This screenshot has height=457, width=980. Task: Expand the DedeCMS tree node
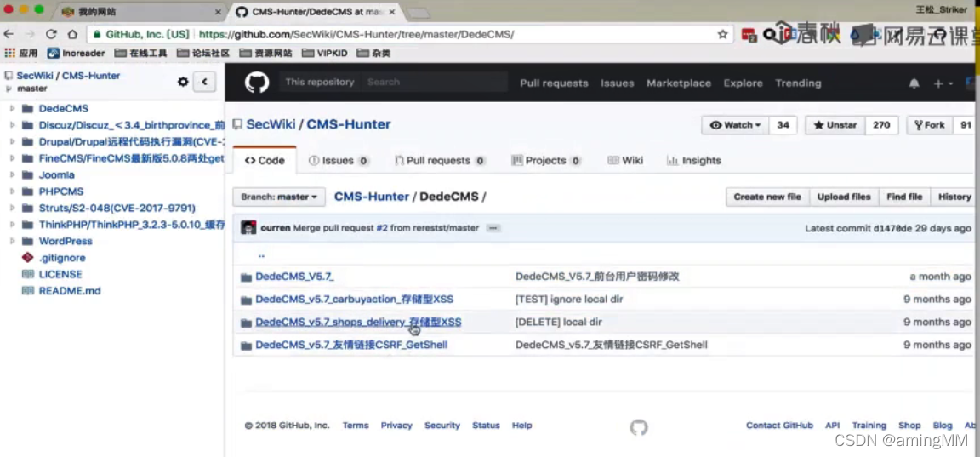13,108
